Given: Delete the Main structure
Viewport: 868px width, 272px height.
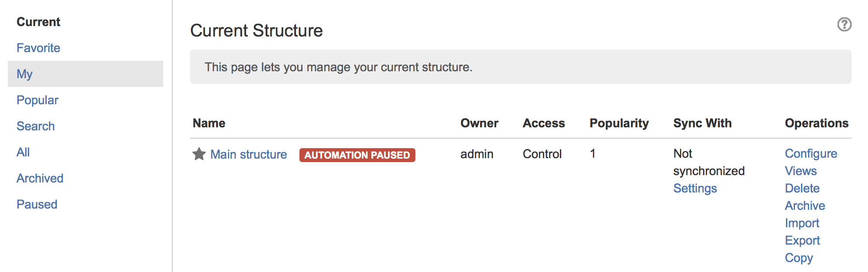Looking at the screenshot, I should tap(802, 188).
